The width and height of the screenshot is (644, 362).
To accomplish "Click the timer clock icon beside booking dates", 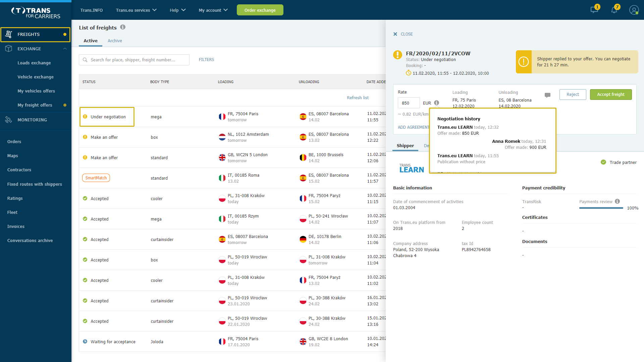I will (408, 73).
